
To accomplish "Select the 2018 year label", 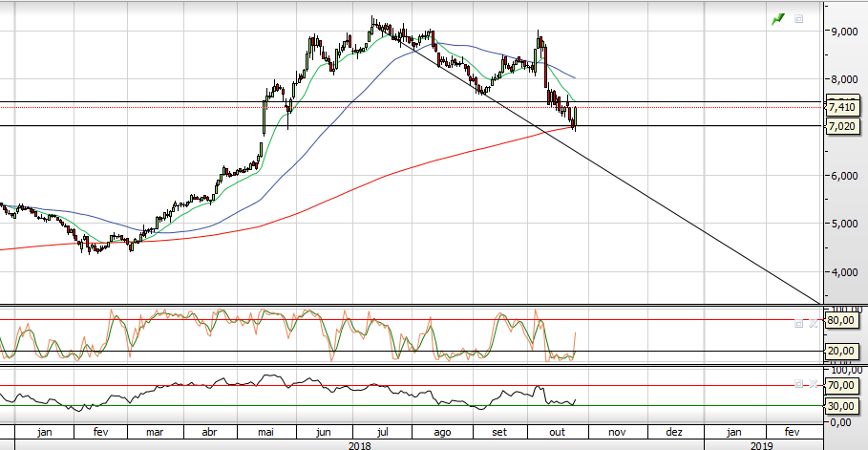I will (359, 444).
